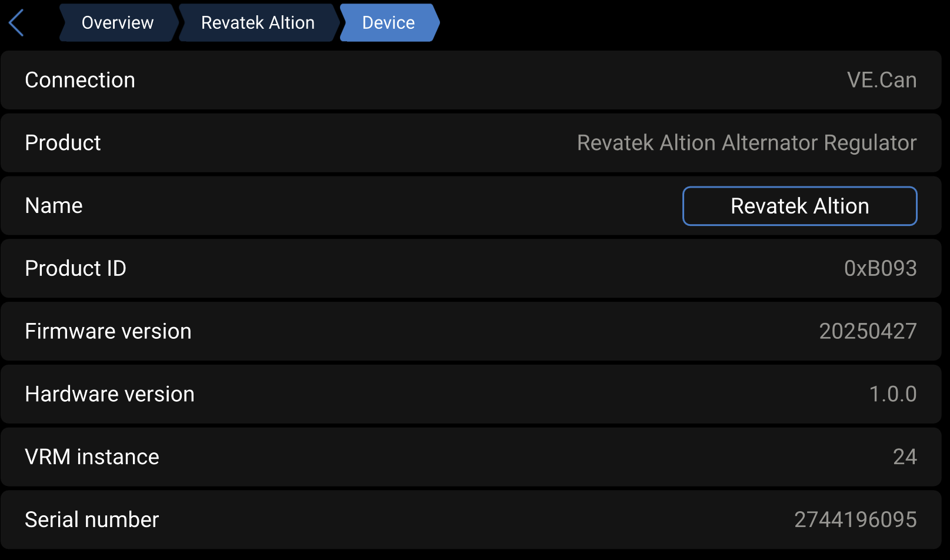This screenshot has height=560, width=950.
Task: Click firmware value 20250427
Action: pos(868,331)
